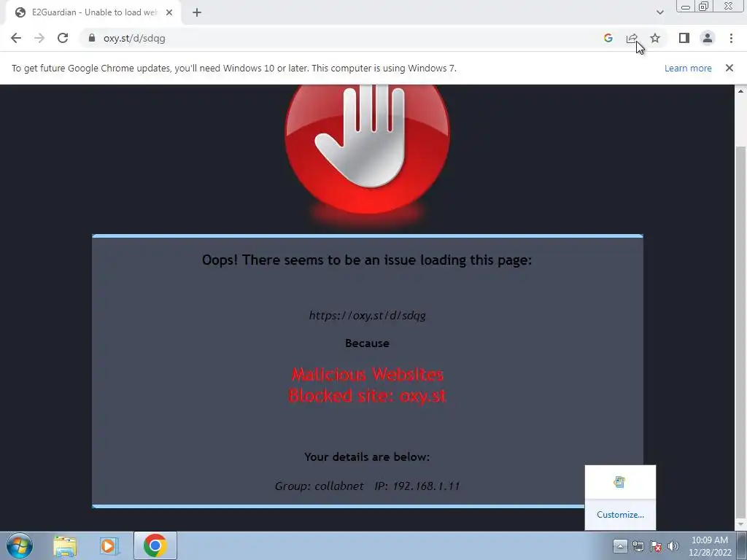Share this page using share icon
Screen dimensions: 747x560
click(x=632, y=38)
